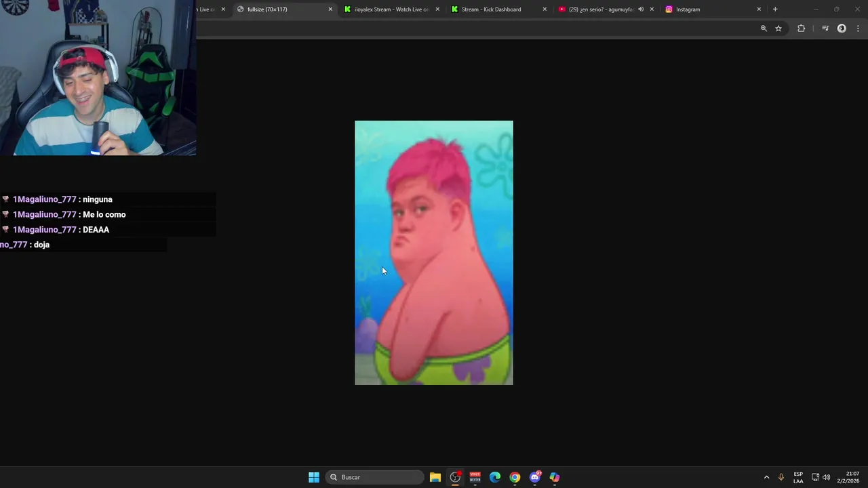Open OBS Studio from the taskbar
Viewport: 868px width, 488px height.
(x=455, y=477)
